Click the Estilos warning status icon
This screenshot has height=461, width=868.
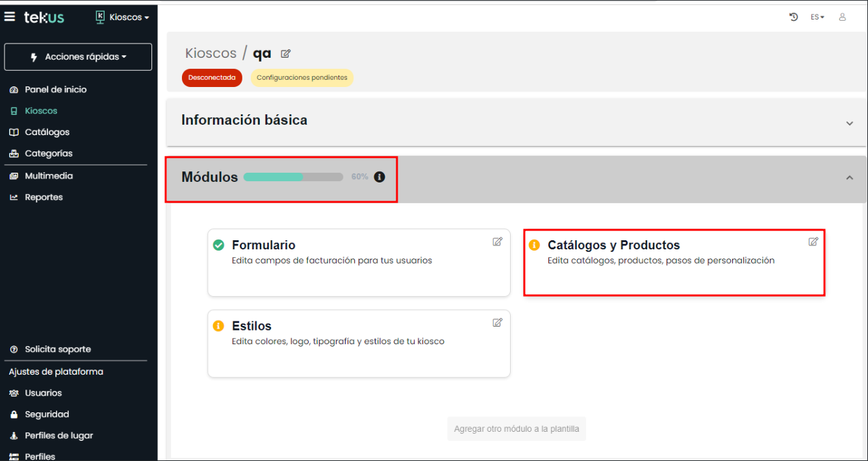[x=218, y=326]
